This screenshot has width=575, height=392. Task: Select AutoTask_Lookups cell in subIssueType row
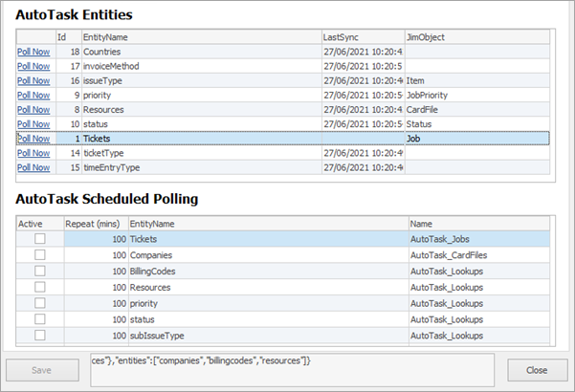point(479,336)
